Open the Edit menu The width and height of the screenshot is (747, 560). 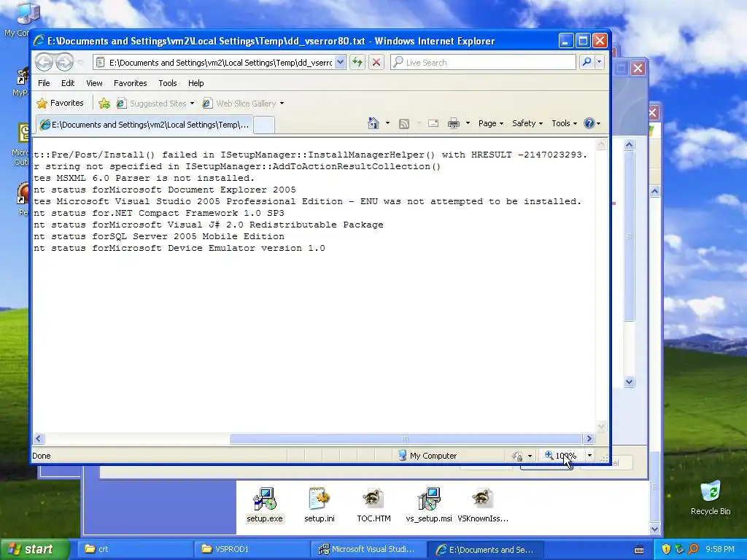pos(68,83)
